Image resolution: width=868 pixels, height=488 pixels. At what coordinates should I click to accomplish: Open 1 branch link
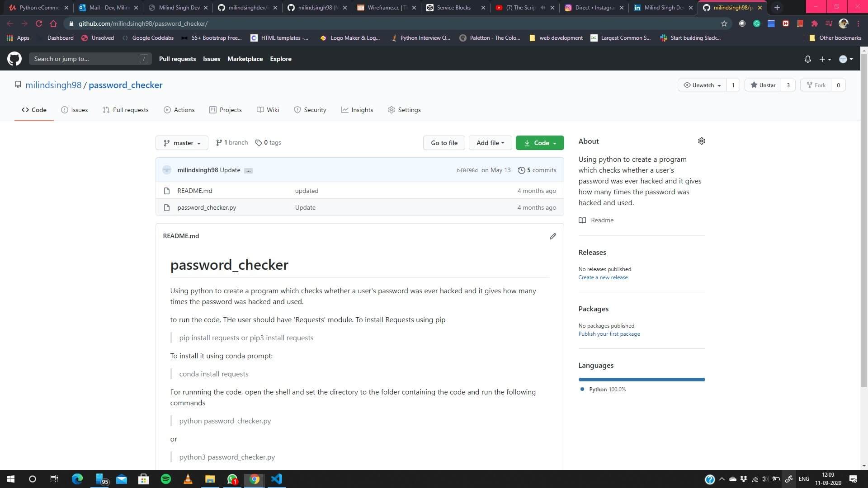click(232, 143)
